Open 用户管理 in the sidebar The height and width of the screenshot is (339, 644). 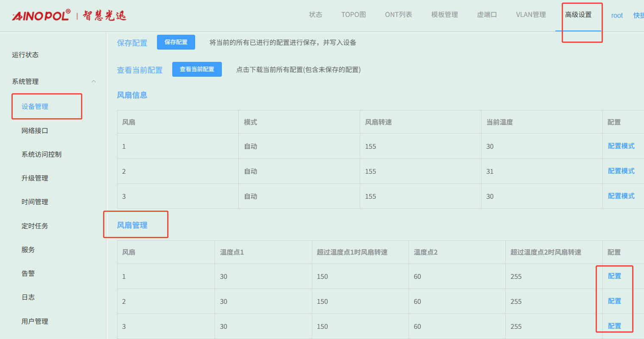pyautogui.click(x=35, y=321)
